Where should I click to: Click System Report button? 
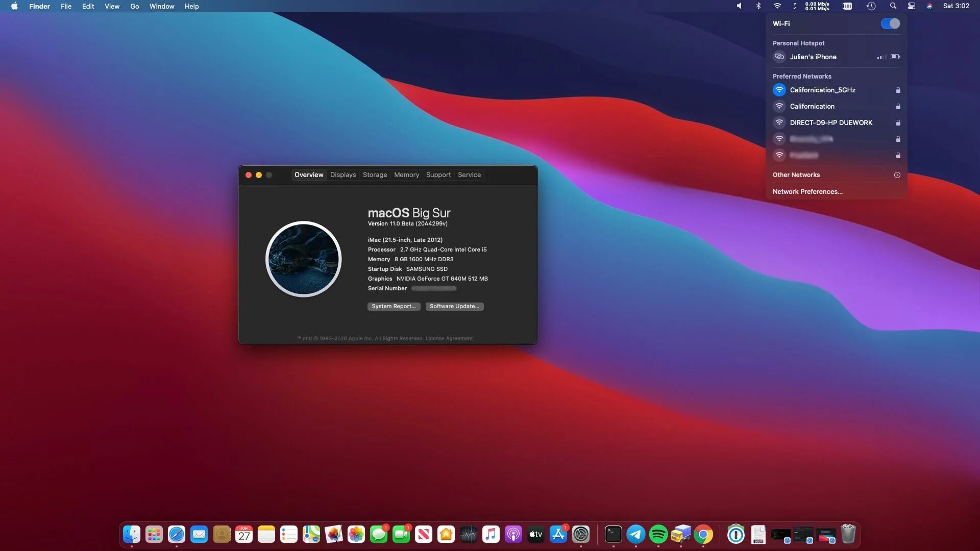pyautogui.click(x=394, y=306)
